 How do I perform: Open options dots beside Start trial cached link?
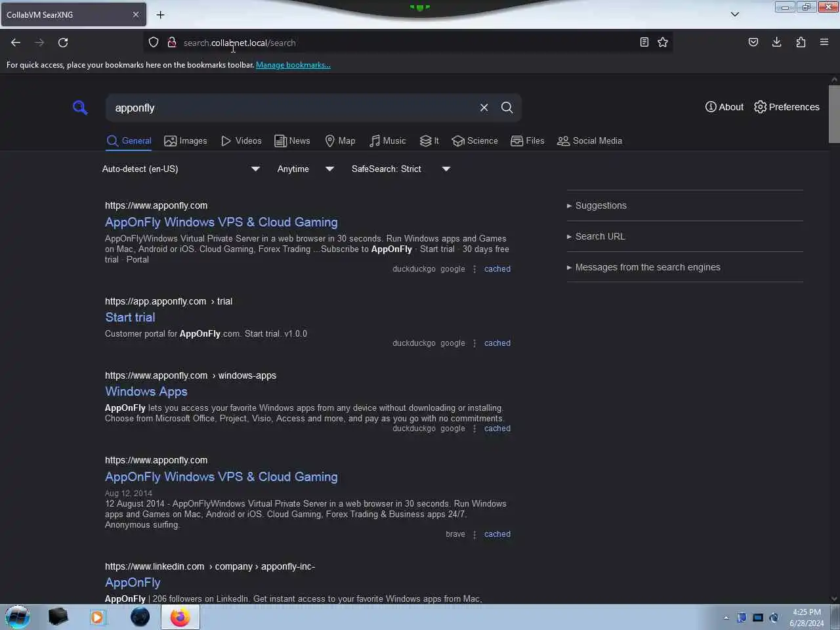(474, 343)
